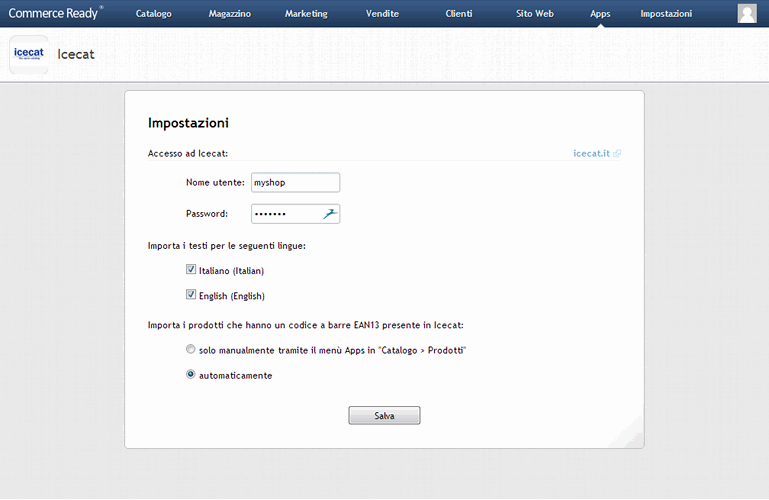The height and width of the screenshot is (500, 769).
Task: Open the Catalogo menu
Action: pos(154,14)
